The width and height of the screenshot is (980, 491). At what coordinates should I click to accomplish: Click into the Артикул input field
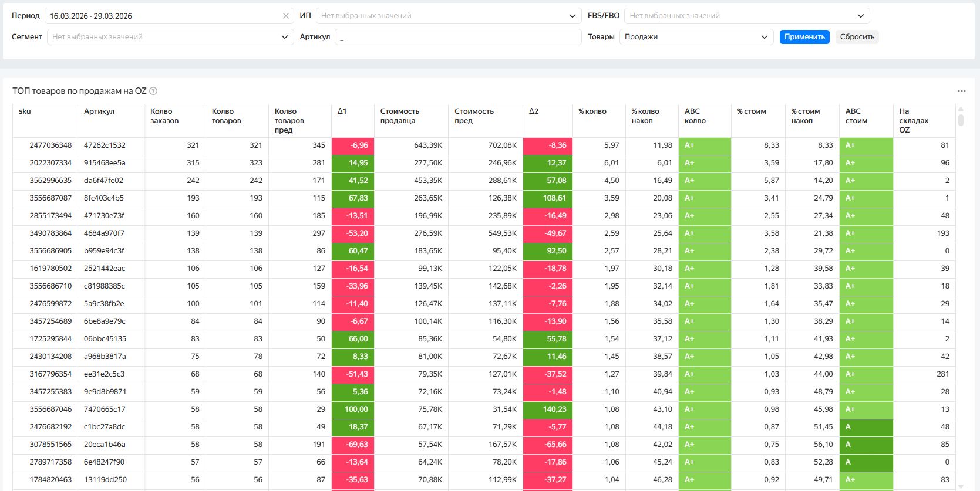(x=458, y=37)
